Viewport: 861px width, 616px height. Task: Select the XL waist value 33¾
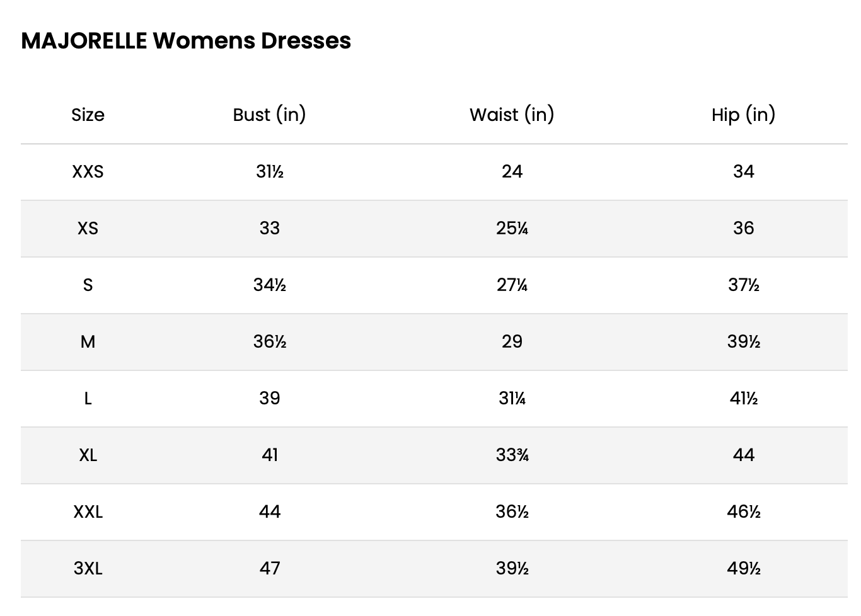tap(512, 455)
